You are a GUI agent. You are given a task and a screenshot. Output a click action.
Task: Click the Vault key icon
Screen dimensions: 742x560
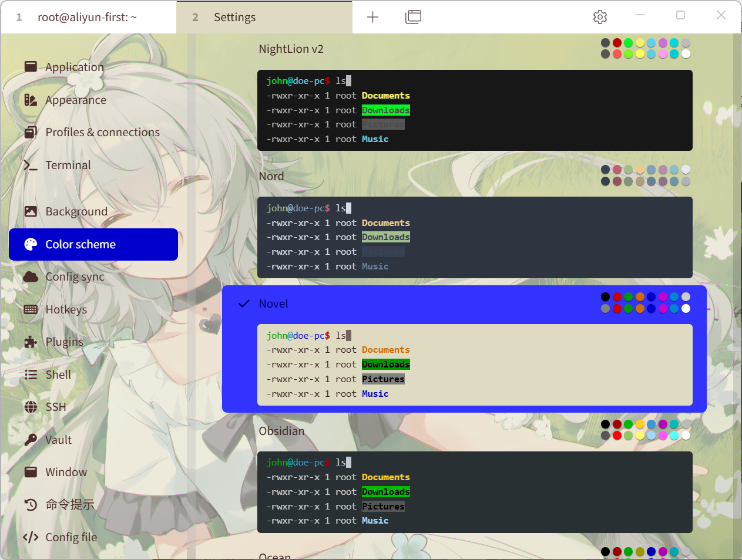point(31,440)
